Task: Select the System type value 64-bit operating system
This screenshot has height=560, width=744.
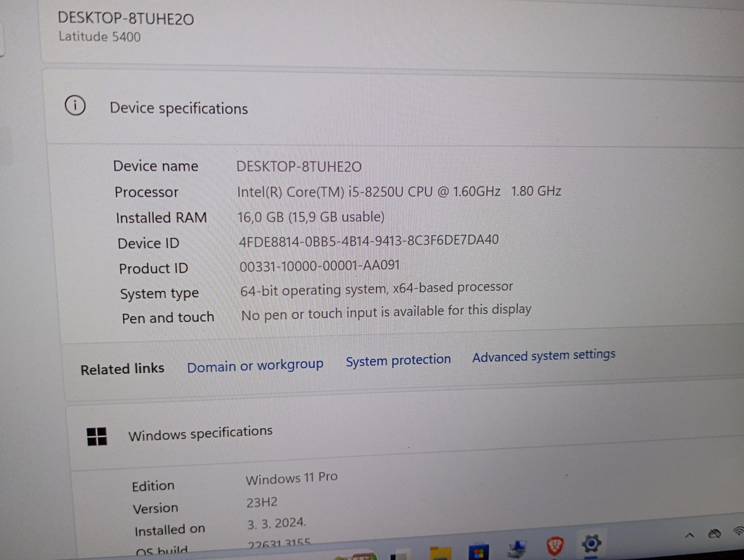Action: click(377, 289)
